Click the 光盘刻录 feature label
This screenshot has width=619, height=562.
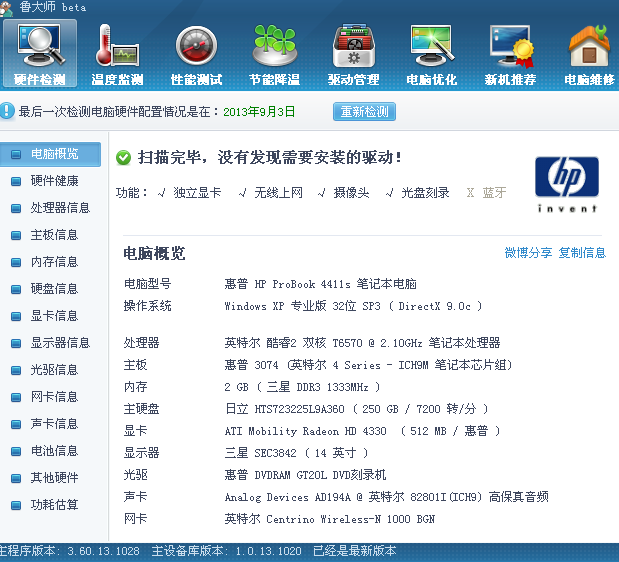pos(425,193)
